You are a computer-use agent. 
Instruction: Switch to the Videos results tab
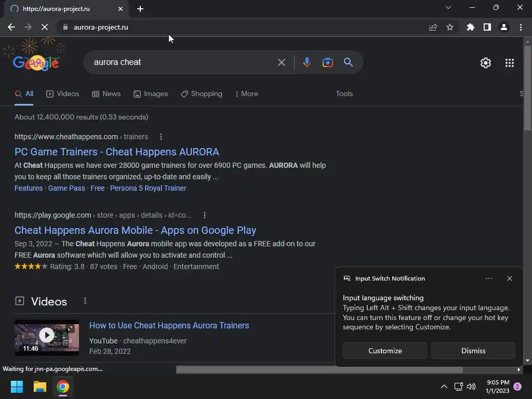pyautogui.click(x=63, y=94)
